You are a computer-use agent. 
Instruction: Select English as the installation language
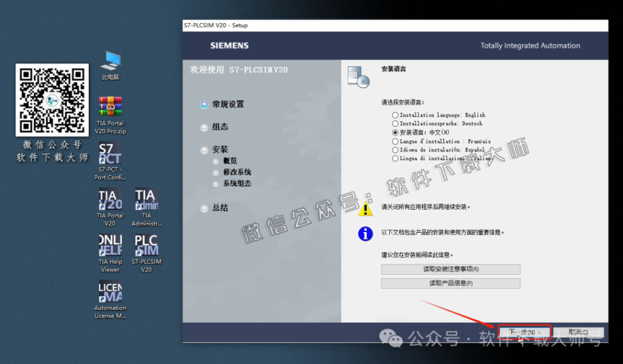coord(394,115)
